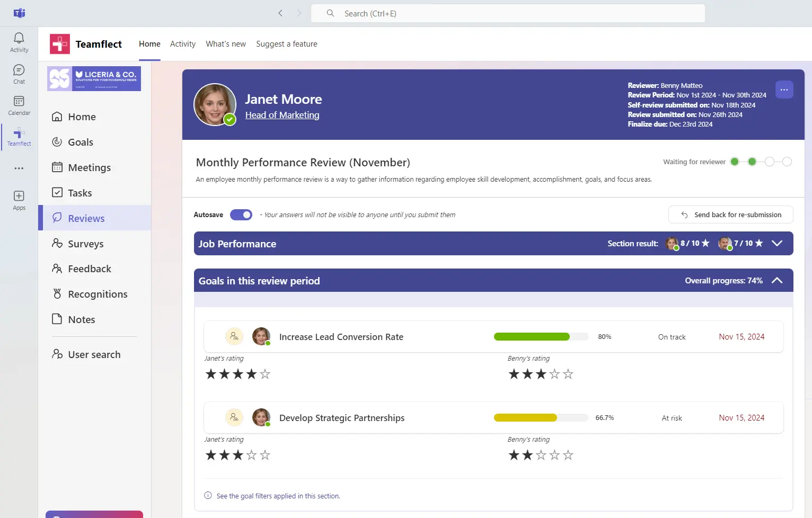Expand the Job Performance section chevron
This screenshot has width=812, height=518.
(777, 243)
